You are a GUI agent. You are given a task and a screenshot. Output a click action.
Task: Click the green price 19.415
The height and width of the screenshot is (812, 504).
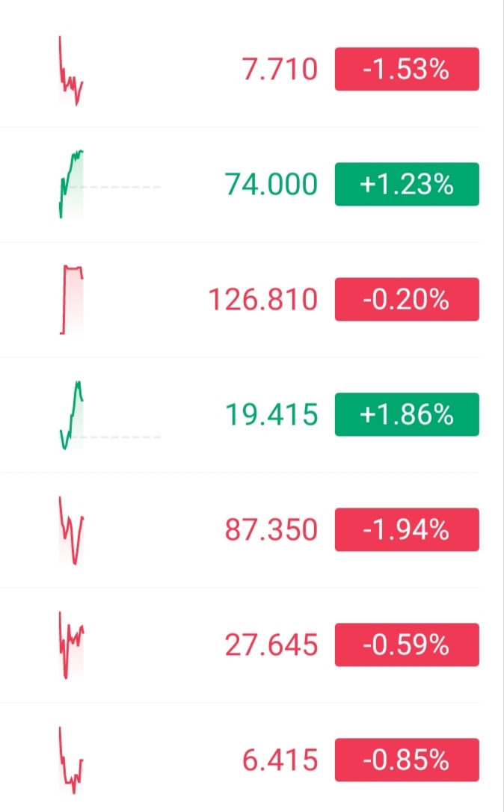(x=271, y=415)
